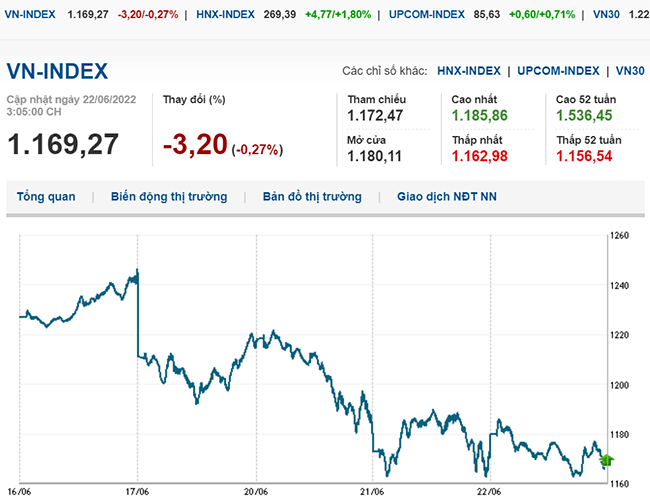The height and width of the screenshot is (501, 650).
Task: Switch to Biến động thị trường tab
Action: [169, 197]
